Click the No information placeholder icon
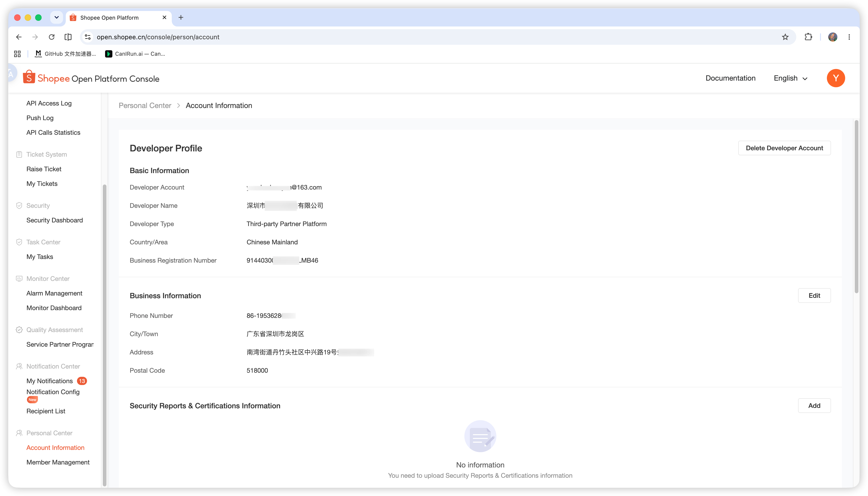The image size is (868, 496). (x=480, y=436)
